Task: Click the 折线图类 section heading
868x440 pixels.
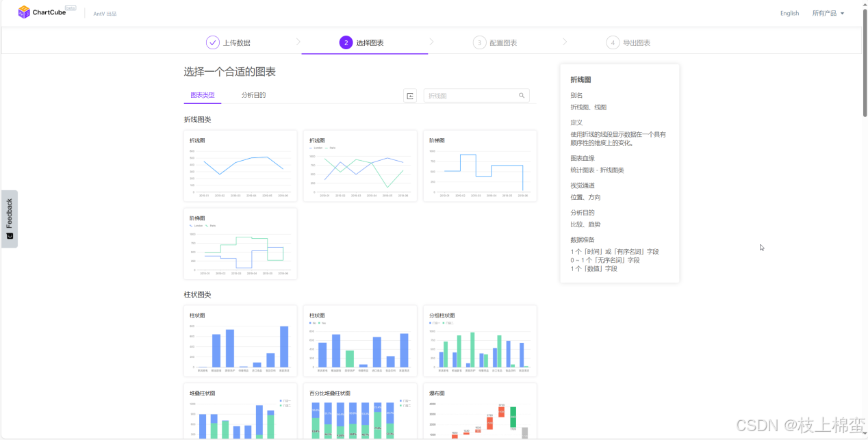Action: pos(197,120)
